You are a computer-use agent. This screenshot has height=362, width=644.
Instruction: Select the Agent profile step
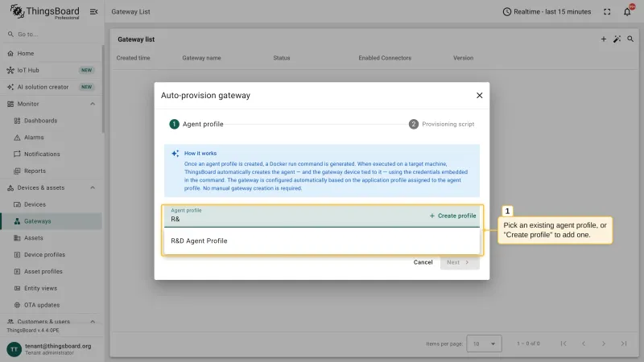196,124
